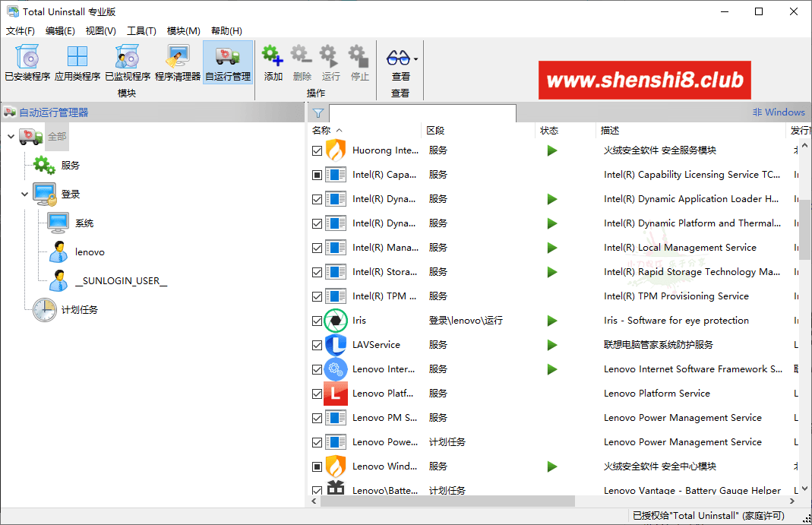The image size is (812, 525).
Task: Click running arrow for Huorong Inte...
Action: (552, 150)
